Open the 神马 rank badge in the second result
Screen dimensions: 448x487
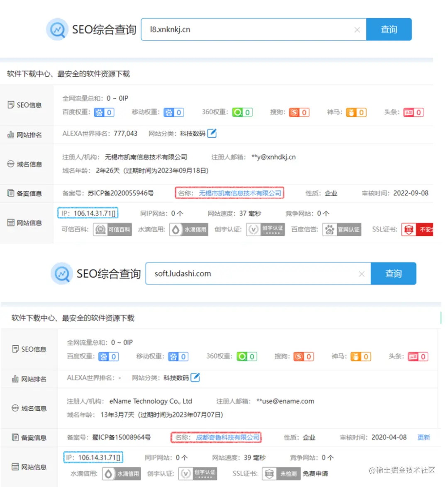360,356
